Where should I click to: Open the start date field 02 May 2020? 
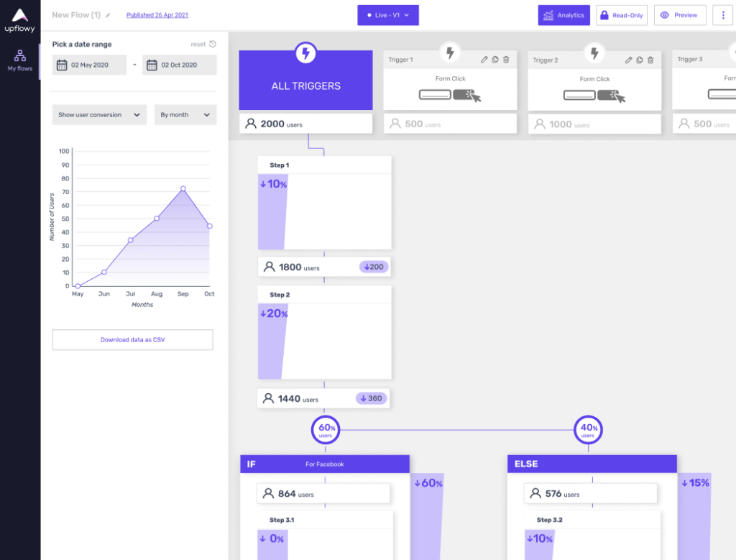click(x=89, y=65)
